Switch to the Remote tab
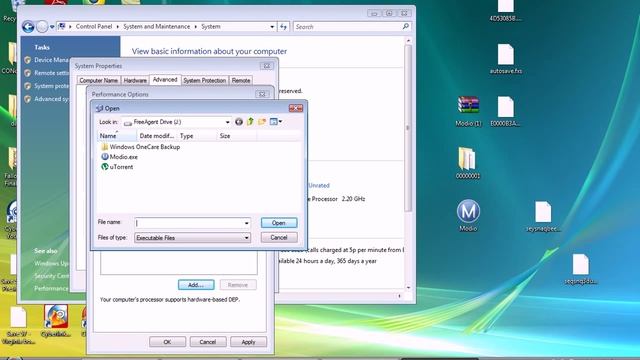Screen dimensions: 640x360 click(x=241, y=80)
